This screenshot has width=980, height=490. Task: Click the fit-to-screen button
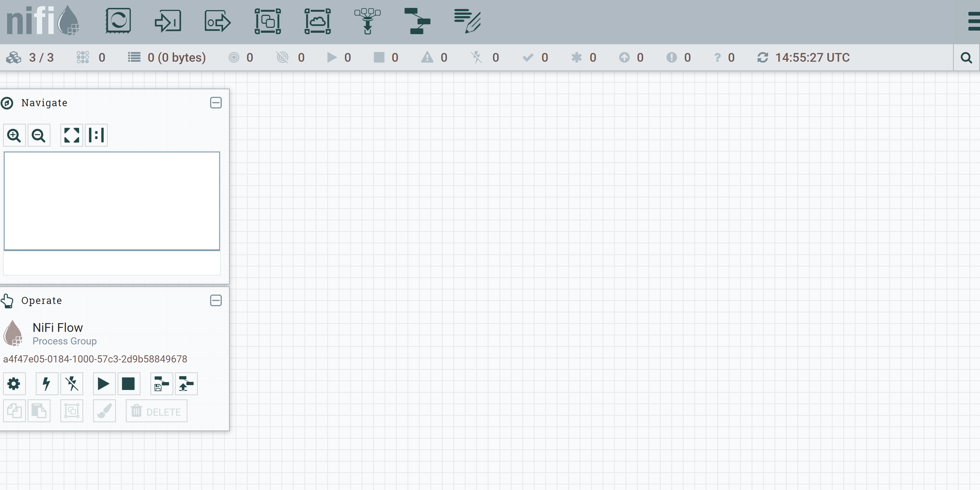(72, 135)
